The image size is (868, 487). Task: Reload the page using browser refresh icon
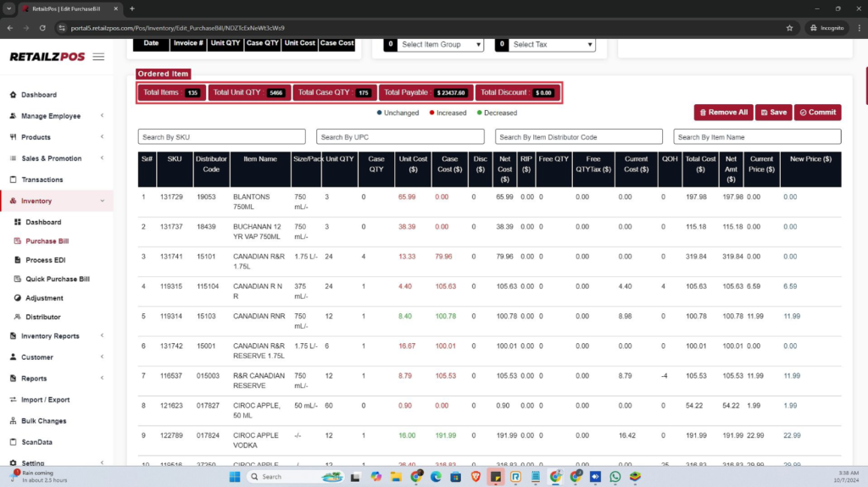click(x=42, y=28)
